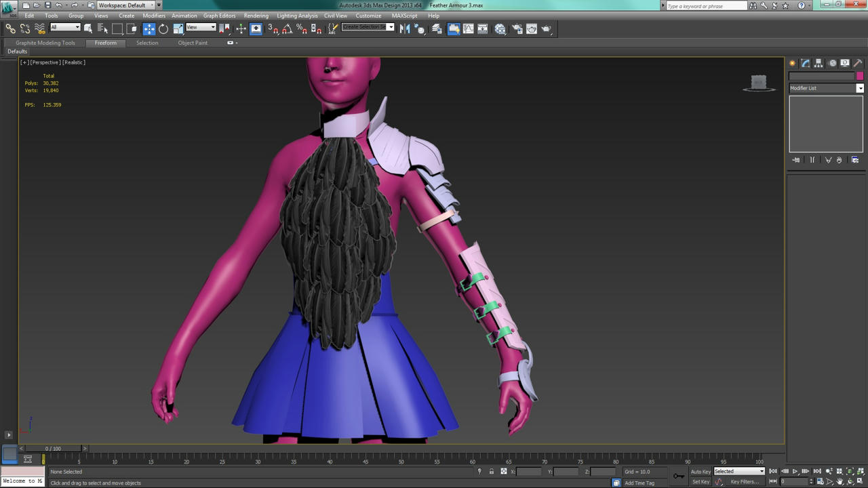
Task: Toggle Auto Key animation mode
Action: [701, 472]
